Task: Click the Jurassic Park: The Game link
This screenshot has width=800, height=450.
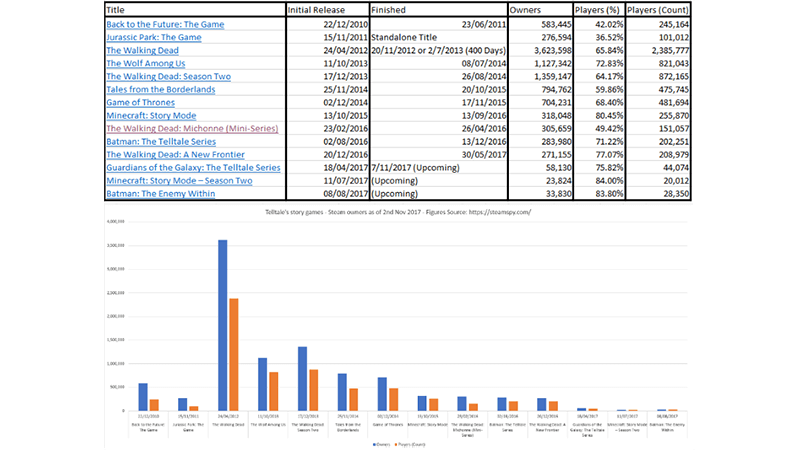Action: (156, 36)
